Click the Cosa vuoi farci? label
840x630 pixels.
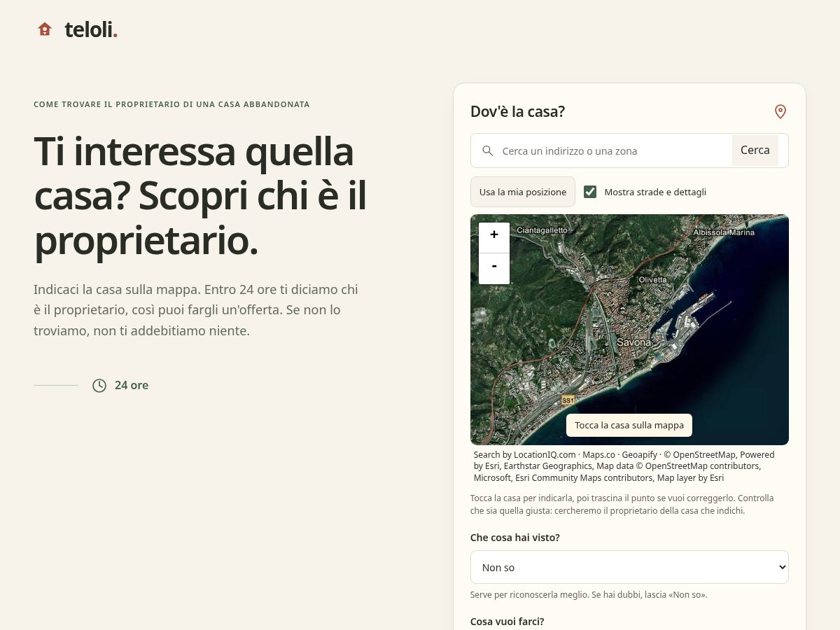coord(507,622)
